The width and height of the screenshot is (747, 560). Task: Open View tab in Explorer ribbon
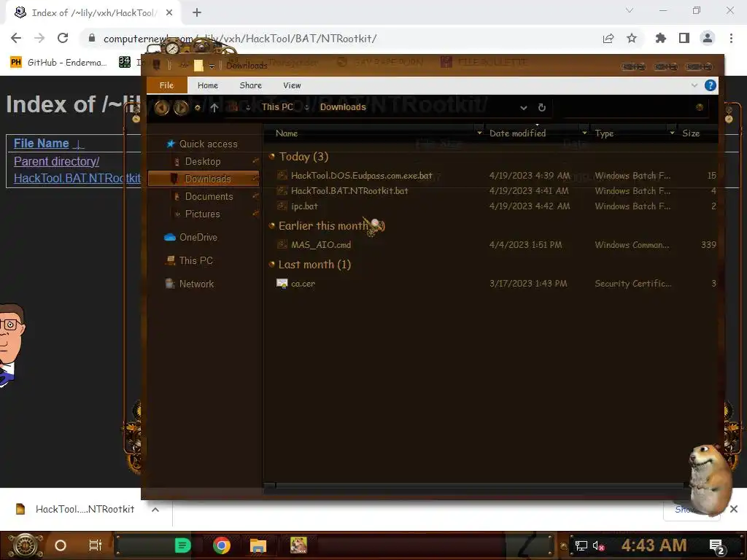[292, 85]
